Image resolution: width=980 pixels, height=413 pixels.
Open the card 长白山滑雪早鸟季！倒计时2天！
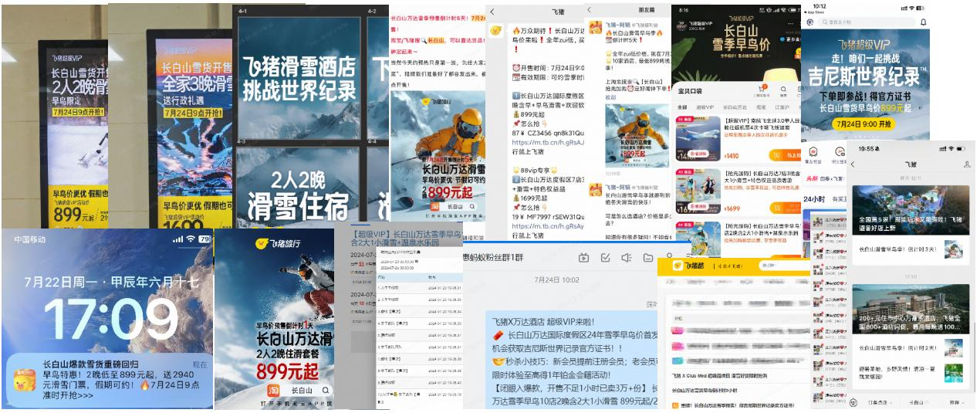coord(911,347)
